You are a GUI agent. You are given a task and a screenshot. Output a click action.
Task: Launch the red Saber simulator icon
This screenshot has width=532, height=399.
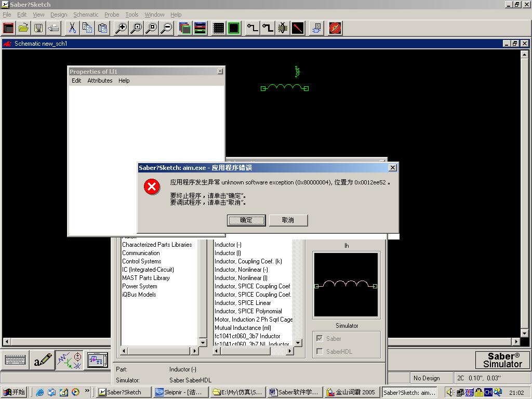point(335,28)
